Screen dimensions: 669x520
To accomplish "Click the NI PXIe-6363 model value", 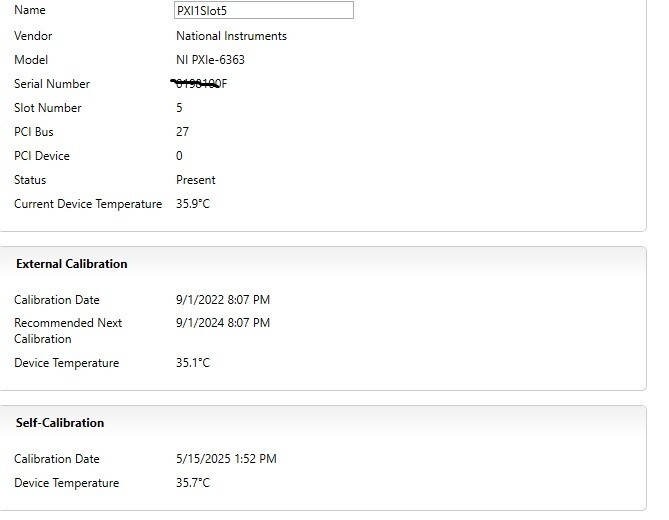I will tap(210, 60).
